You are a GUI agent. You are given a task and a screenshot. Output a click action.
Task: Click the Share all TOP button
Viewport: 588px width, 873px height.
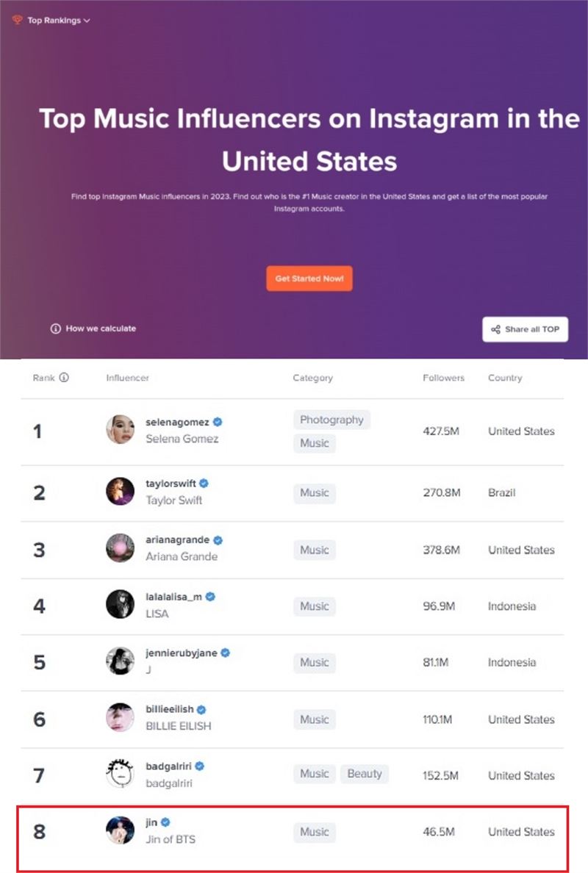click(525, 330)
